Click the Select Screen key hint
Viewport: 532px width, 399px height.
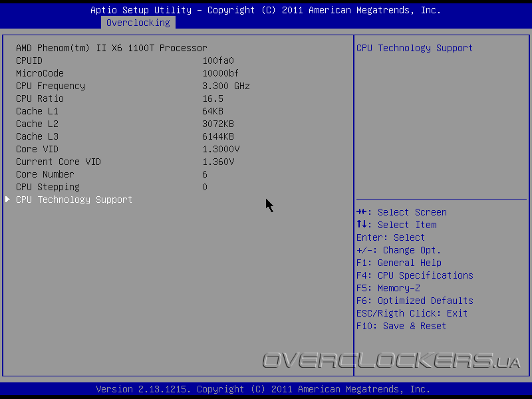tap(402, 212)
